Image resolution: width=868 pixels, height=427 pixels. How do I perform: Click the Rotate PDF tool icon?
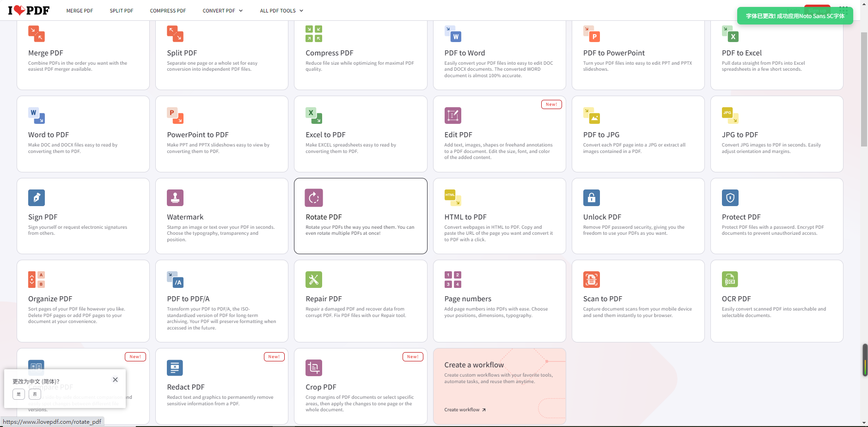(314, 198)
